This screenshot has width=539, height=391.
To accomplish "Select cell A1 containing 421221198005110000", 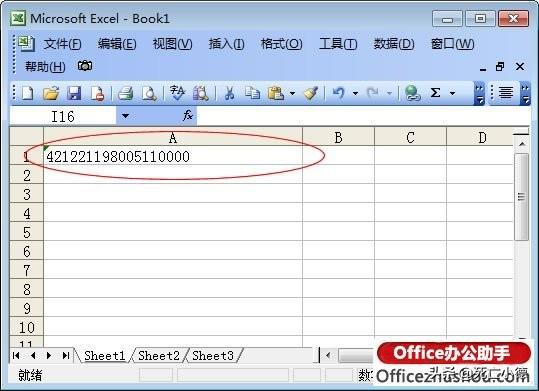I will 173,156.
